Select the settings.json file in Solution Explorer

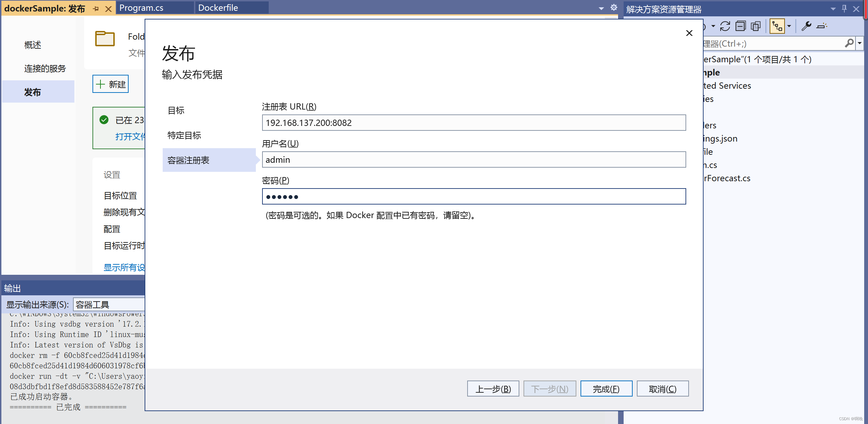720,138
